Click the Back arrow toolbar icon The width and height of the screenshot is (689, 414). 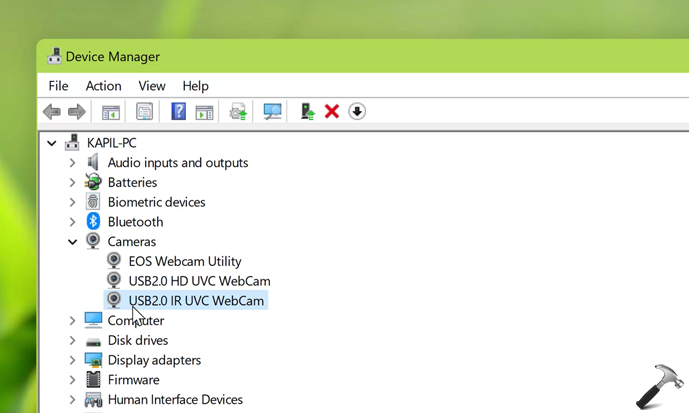(x=52, y=112)
